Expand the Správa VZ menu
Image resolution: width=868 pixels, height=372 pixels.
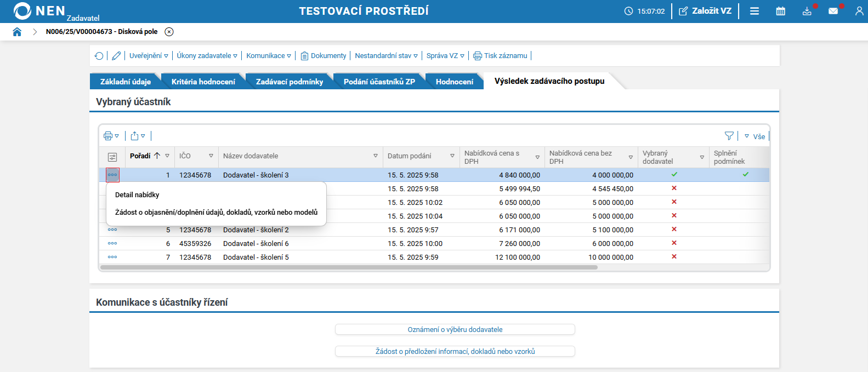pos(445,56)
